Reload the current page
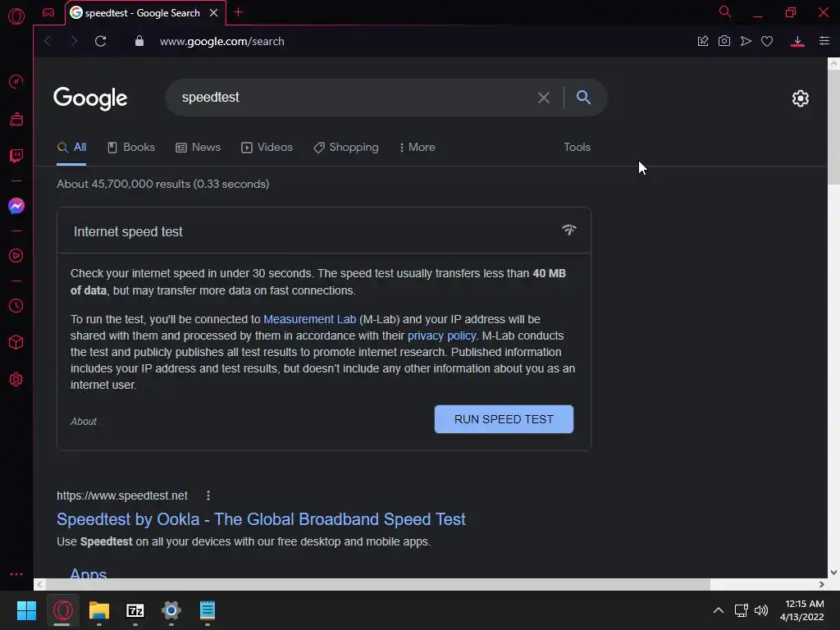 click(101, 41)
